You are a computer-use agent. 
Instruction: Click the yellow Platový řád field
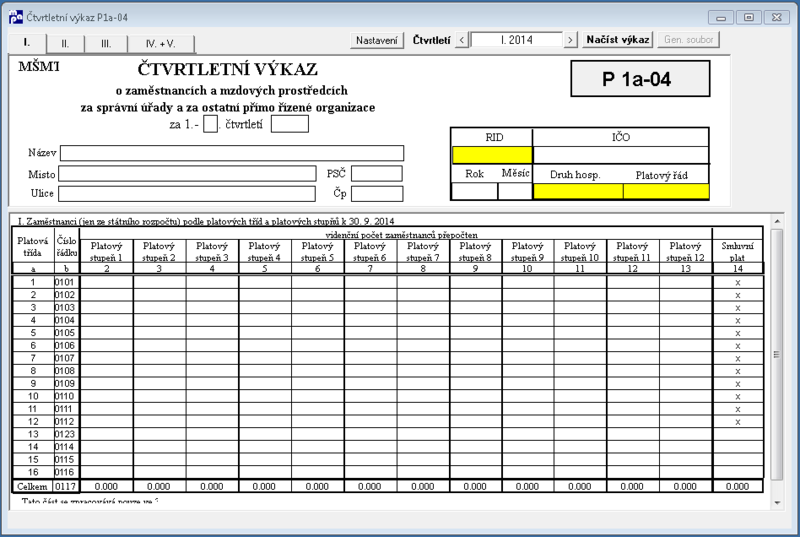666,191
